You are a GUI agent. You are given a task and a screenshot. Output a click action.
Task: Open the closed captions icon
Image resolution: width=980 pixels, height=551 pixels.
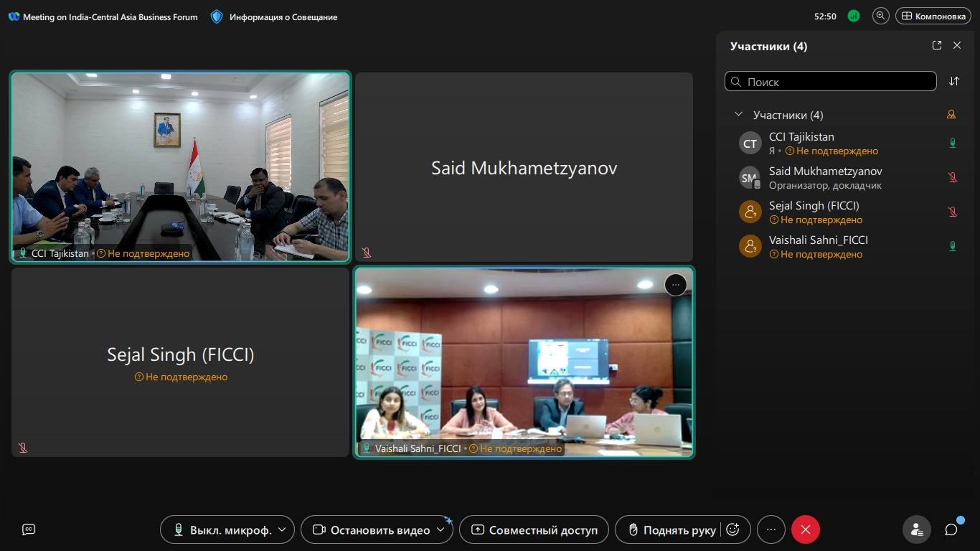click(x=29, y=529)
